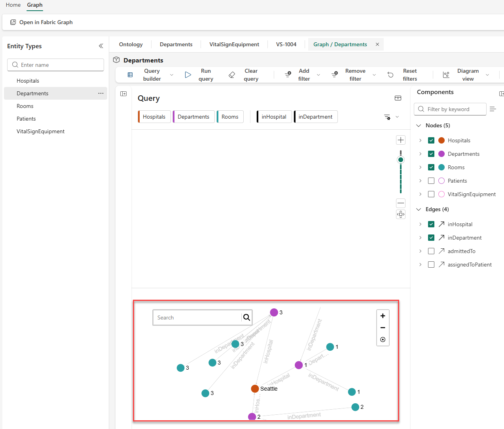Screen dimensions: 504x429
Task: Uncheck the Rooms node type
Action: (431, 167)
